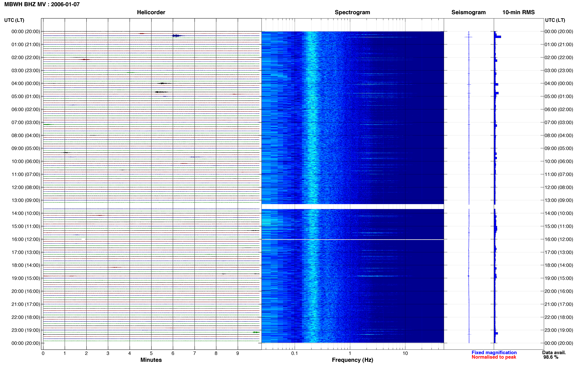
Task: Click the '0.1' frequency tick label
Action: pyautogui.click(x=295, y=353)
